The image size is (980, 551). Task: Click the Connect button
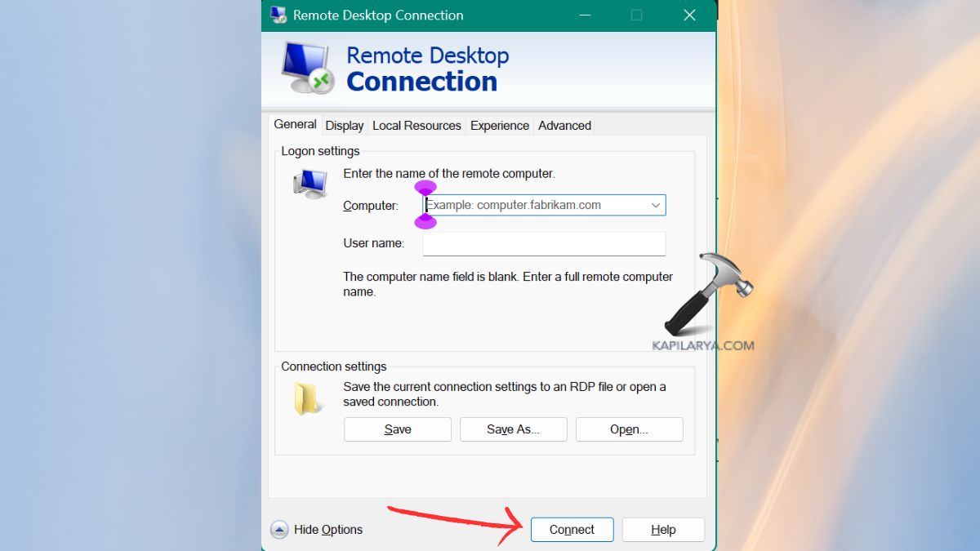tap(572, 529)
